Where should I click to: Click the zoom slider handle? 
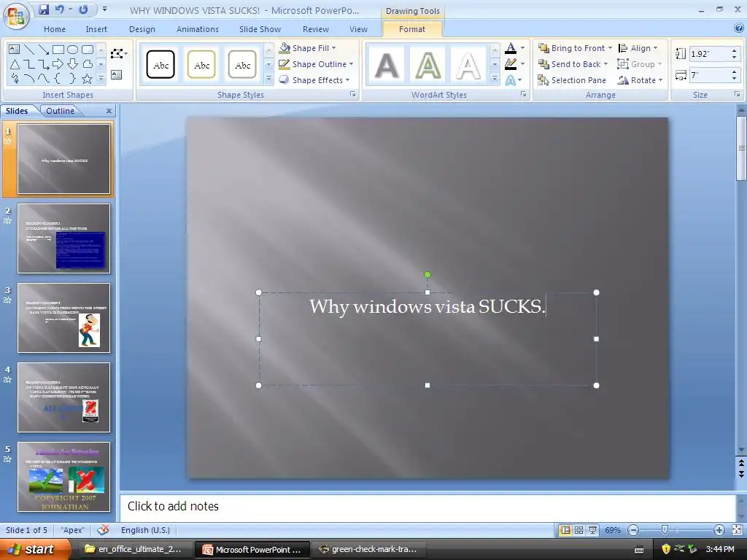pos(665,530)
